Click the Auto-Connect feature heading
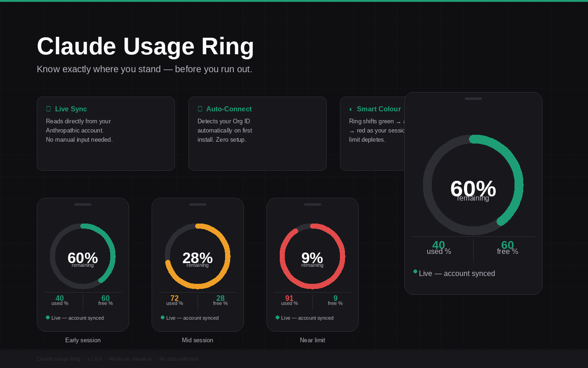Screen dimensions: 588x368 point(229,109)
